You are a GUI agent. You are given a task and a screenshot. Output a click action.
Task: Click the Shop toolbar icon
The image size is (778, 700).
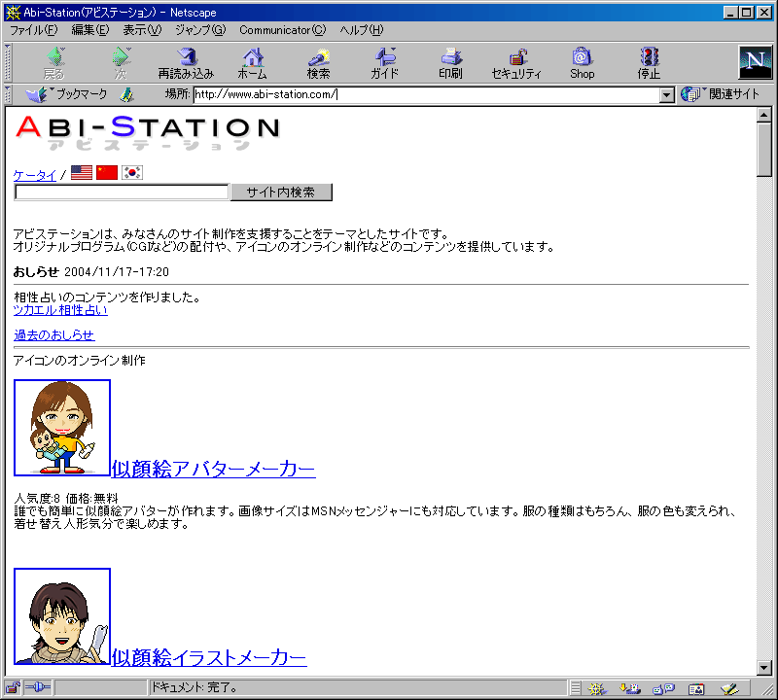click(x=582, y=63)
